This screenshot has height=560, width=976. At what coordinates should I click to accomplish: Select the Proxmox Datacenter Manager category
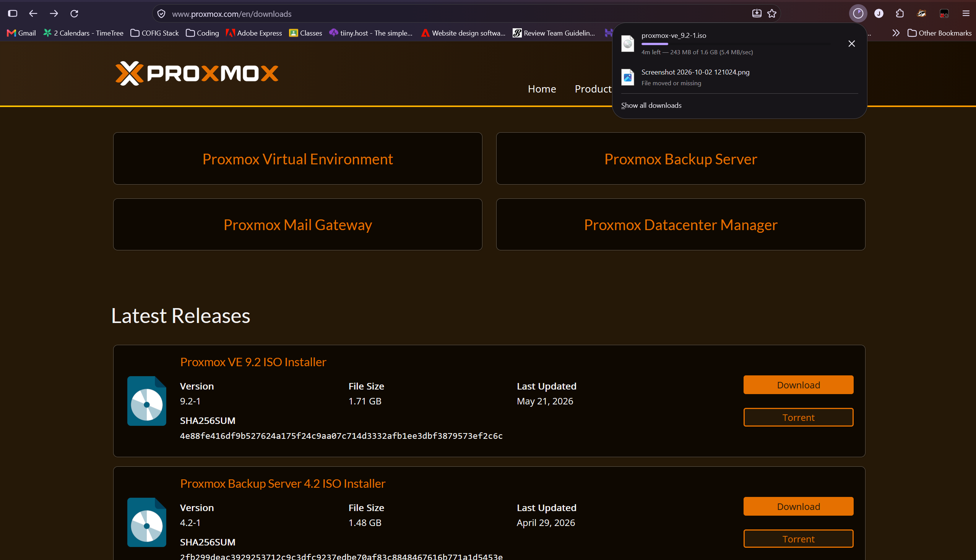680,224
